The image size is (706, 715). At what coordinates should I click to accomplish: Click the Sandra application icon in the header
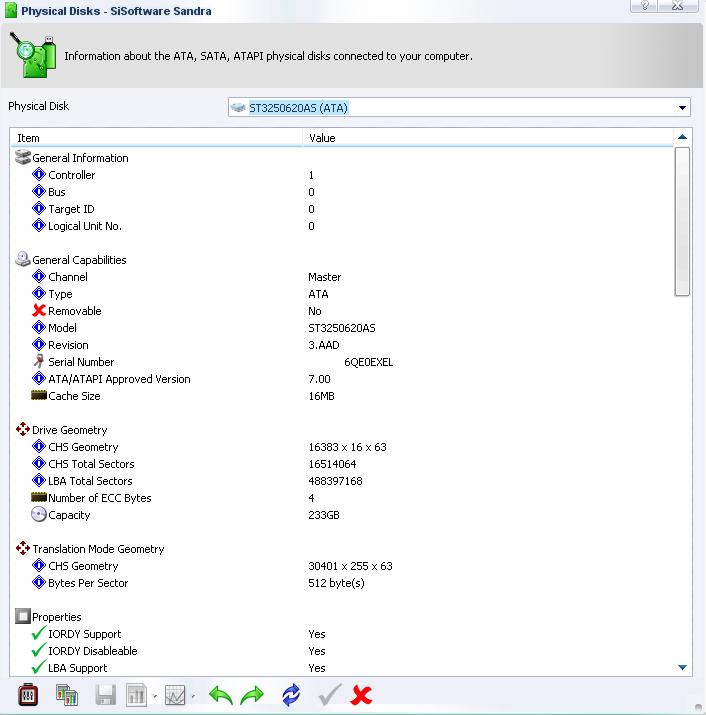point(33,56)
